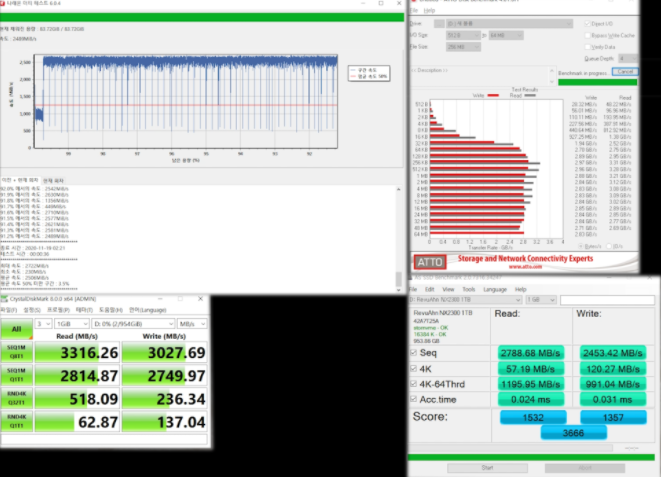Open the www.atto.com link
Screen dimensions: 661x477
(525, 267)
